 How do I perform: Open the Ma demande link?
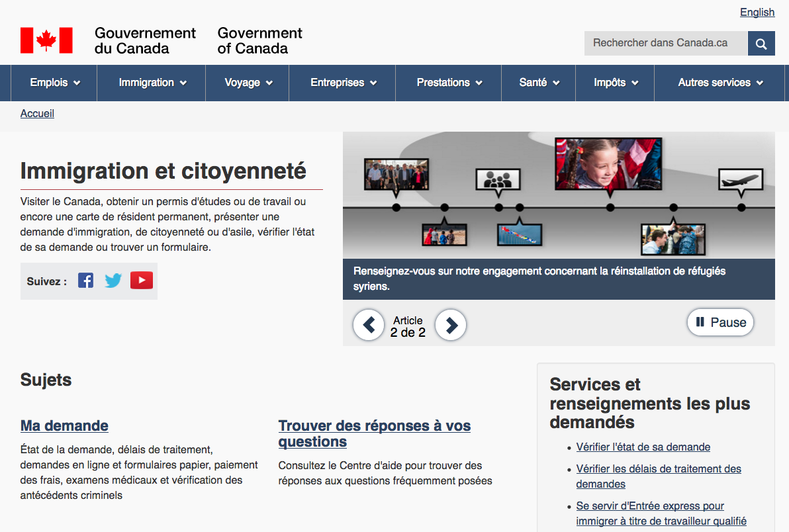64,425
